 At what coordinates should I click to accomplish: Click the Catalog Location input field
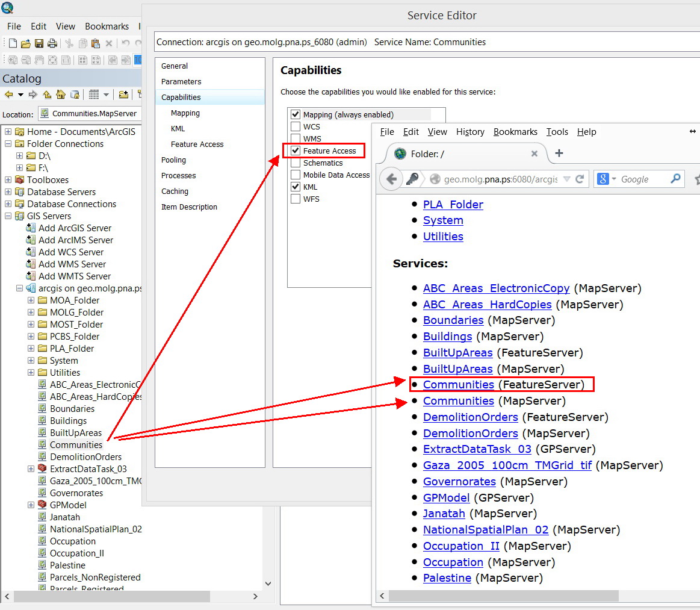pyautogui.click(x=90, y=113)
